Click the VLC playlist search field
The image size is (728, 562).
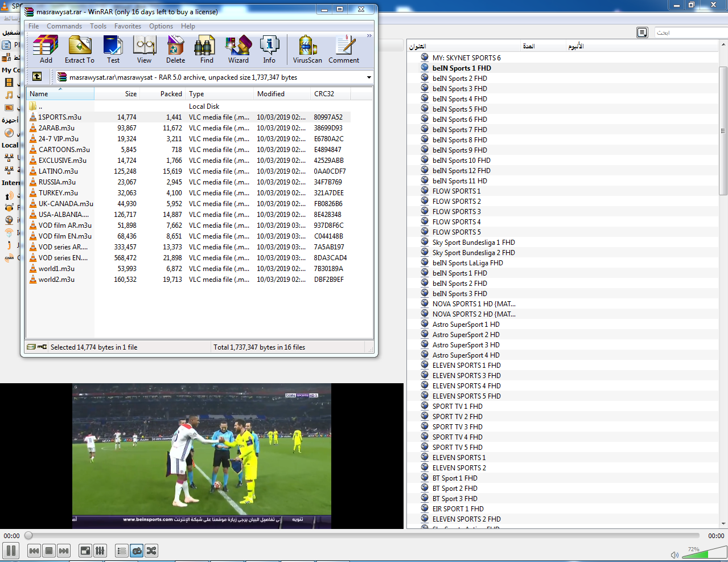coord(690,32)
